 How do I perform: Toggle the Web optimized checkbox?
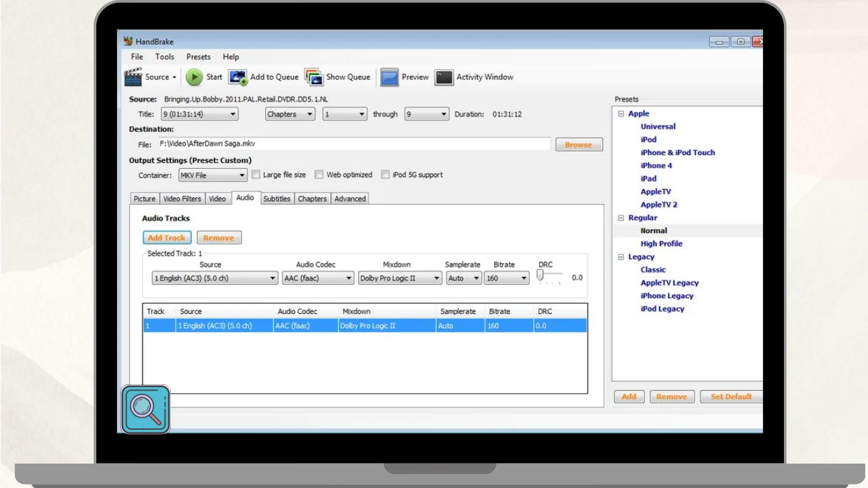click(319, 175)
